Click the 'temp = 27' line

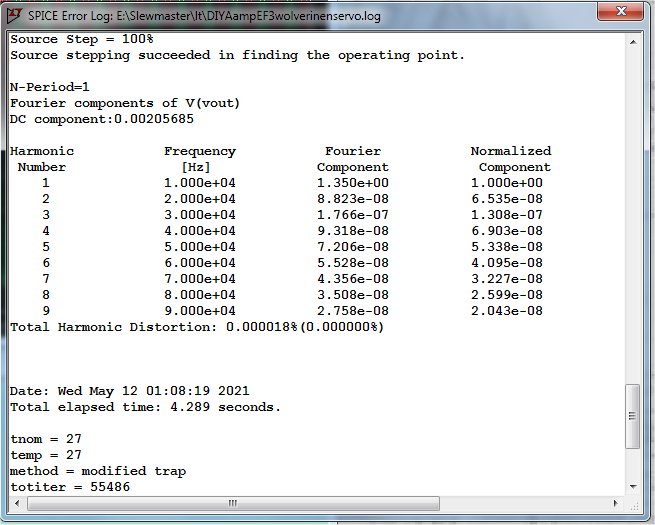click(46, 455)
